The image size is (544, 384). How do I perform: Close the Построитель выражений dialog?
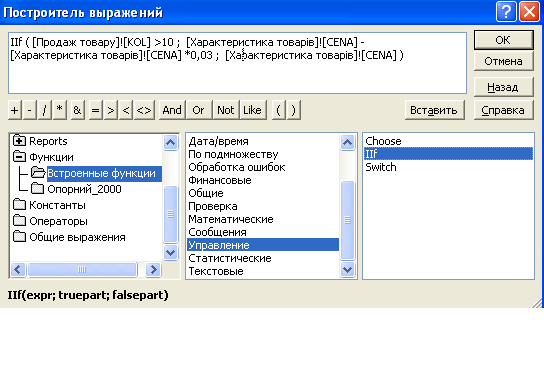(529, 12)
